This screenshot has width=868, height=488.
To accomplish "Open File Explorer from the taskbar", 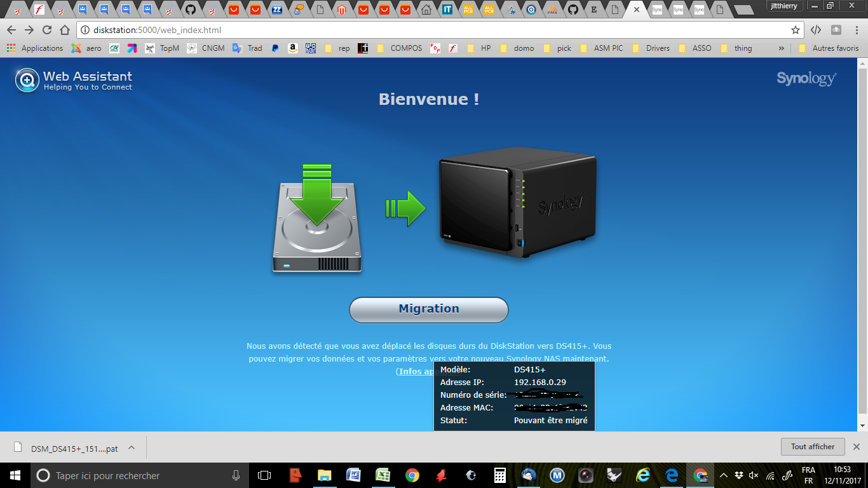I will (324, 475).
